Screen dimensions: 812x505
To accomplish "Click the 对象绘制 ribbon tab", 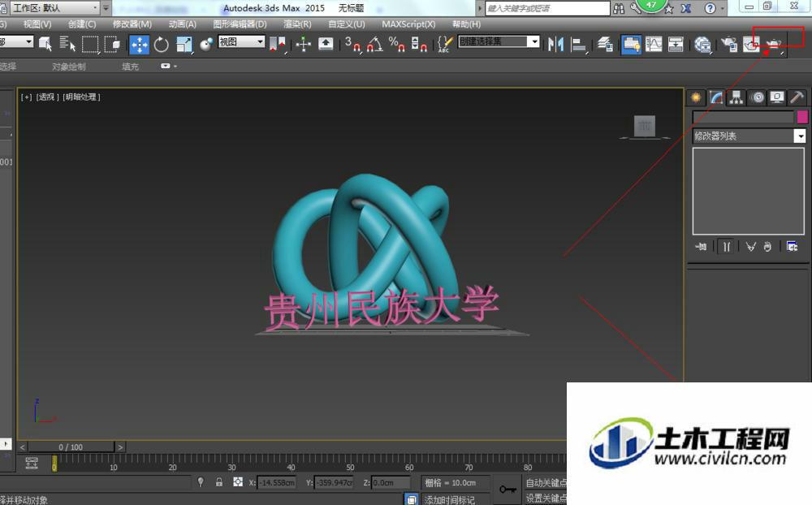I will [x=69, y=67].
